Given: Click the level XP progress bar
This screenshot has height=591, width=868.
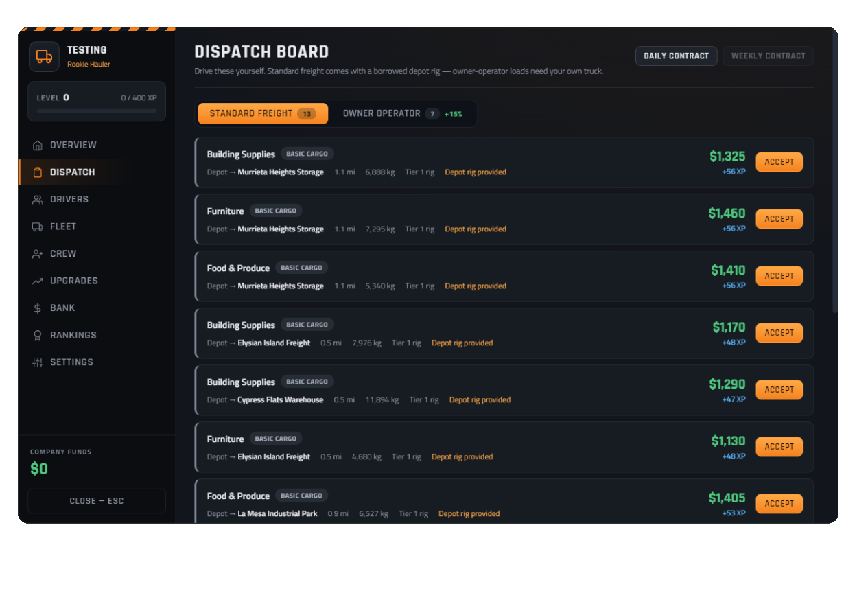Looking at the screenshot, I should tap(97, 111).
